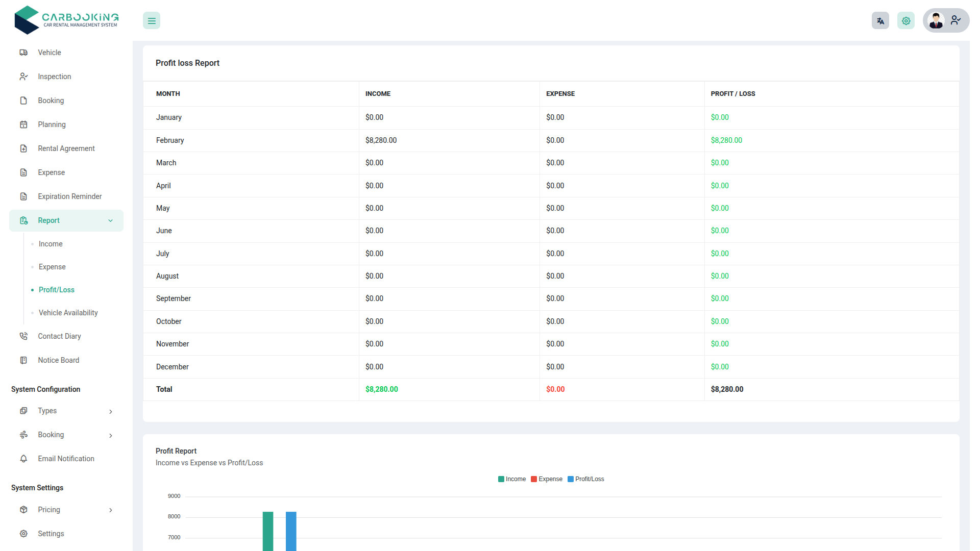Toggle the Income series in the chart legend
This screenshot has height=551, width=980.
click(x=512, y=479)
